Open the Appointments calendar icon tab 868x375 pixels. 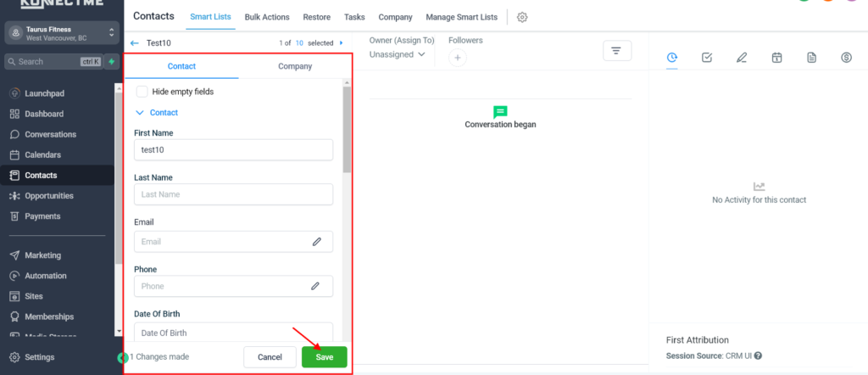pos(776,58)
